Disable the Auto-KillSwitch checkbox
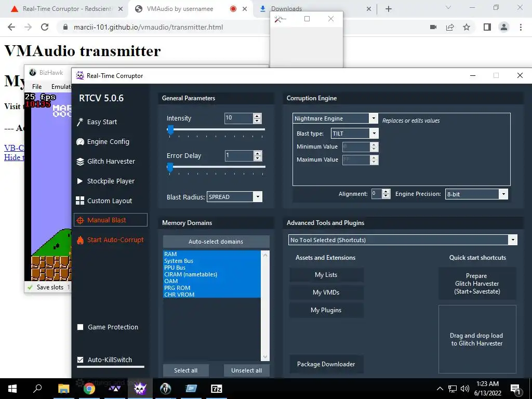 [81, 360]
